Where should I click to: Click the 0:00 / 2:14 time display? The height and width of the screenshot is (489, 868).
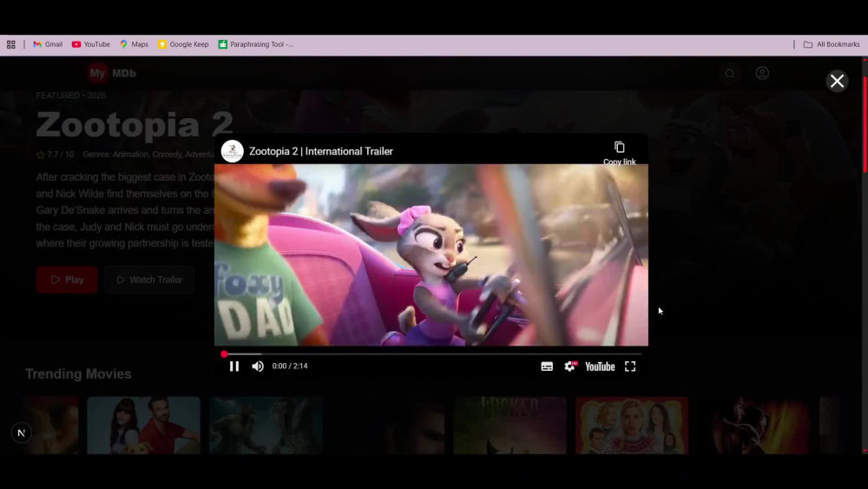[x=290, y=366]
